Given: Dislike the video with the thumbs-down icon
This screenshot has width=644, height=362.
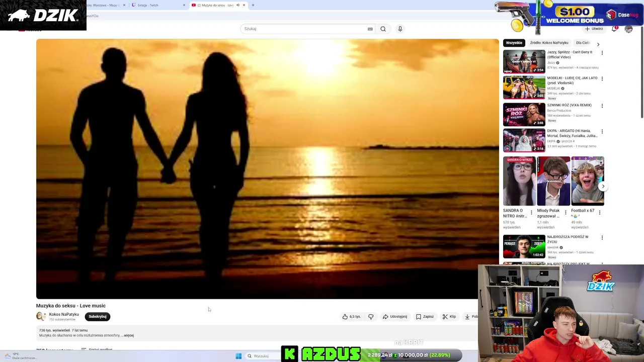Looking at the screenshot, I should [x=371, y=316].
